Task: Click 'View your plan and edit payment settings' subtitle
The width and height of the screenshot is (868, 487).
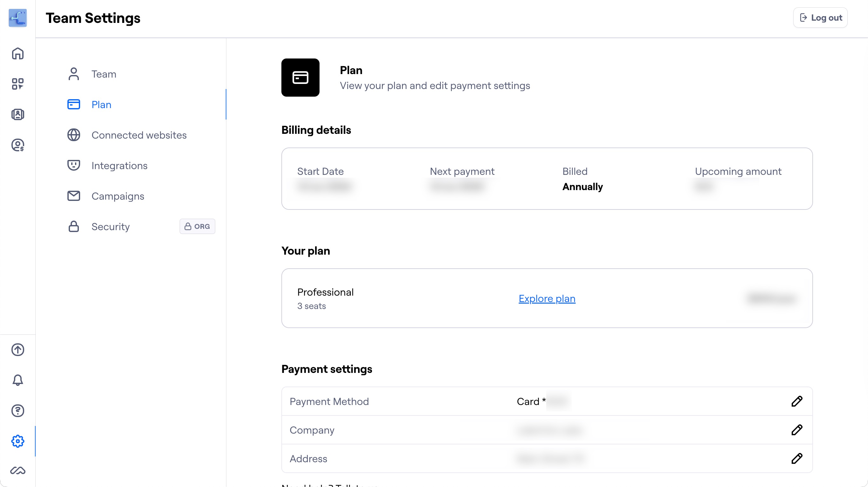Action: pyautogui.click(x=435, y=86)
